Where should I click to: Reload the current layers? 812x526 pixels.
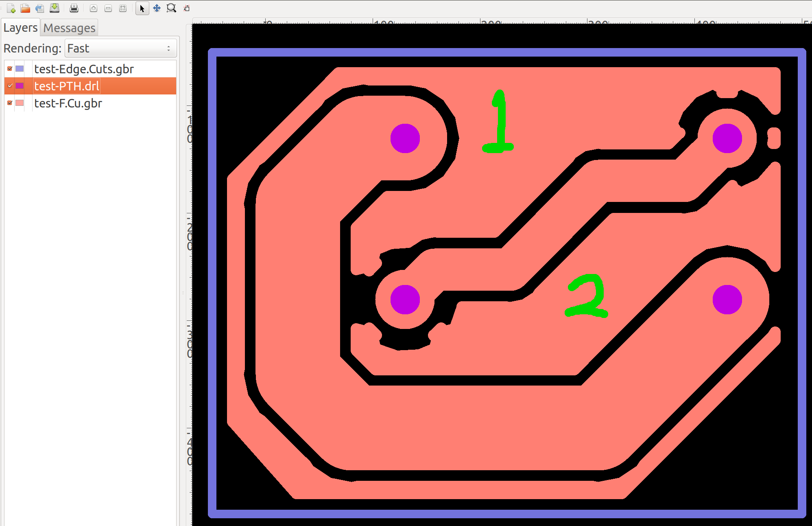pyautogui.click(x=40, y=8)
